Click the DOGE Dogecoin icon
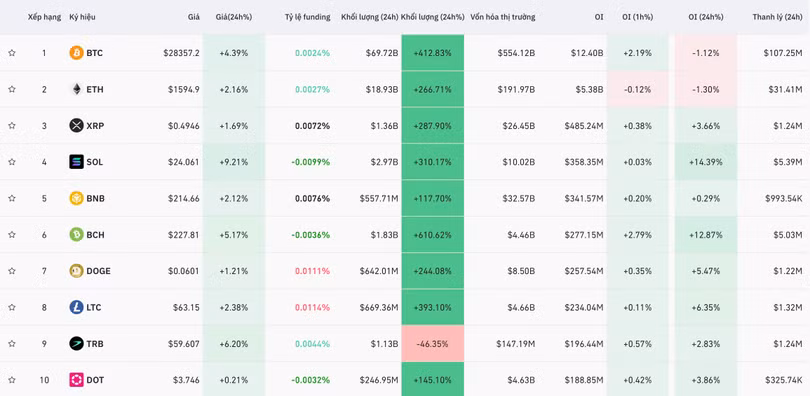Screen dimensions: 810x396 (x=76, y=271)
